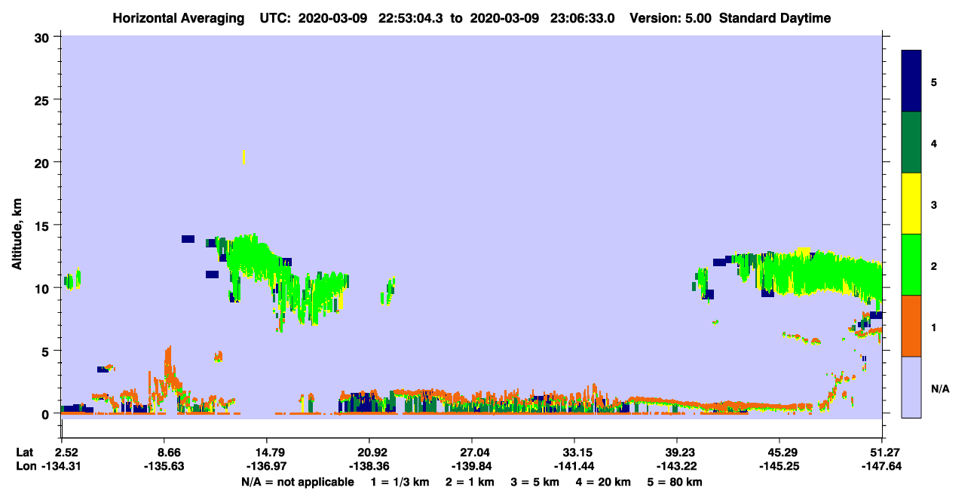Click the '2 = 1 km' legend entry
Image resolution: width=980 pixels, height=503 pixels.
click(x=470, y=482)
